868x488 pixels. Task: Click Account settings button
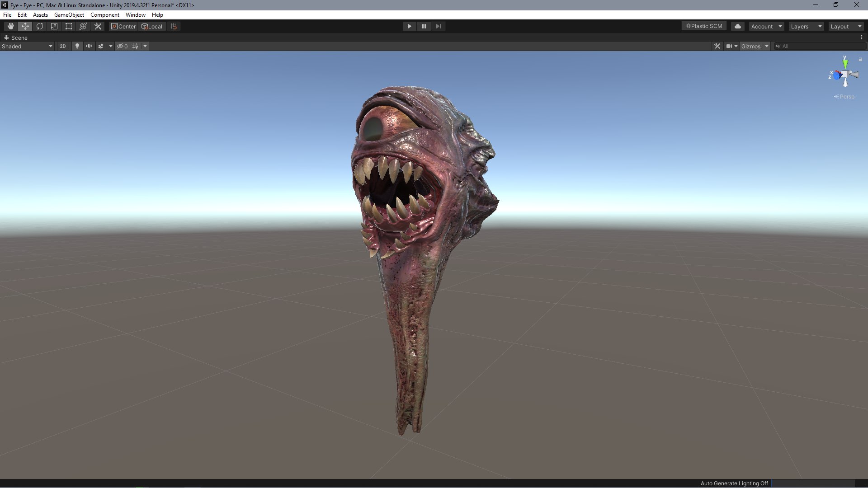[x=765, y=26]
